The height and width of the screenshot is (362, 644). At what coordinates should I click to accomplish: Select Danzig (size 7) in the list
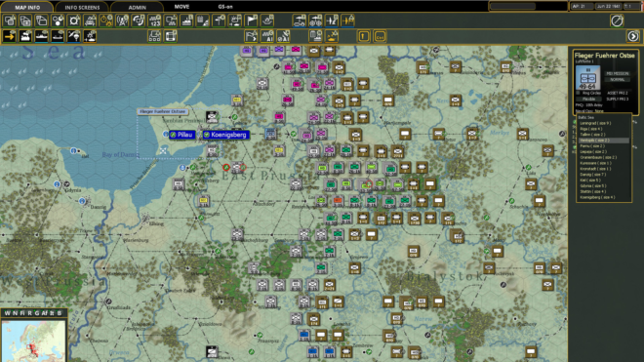(x=603, y=175)
